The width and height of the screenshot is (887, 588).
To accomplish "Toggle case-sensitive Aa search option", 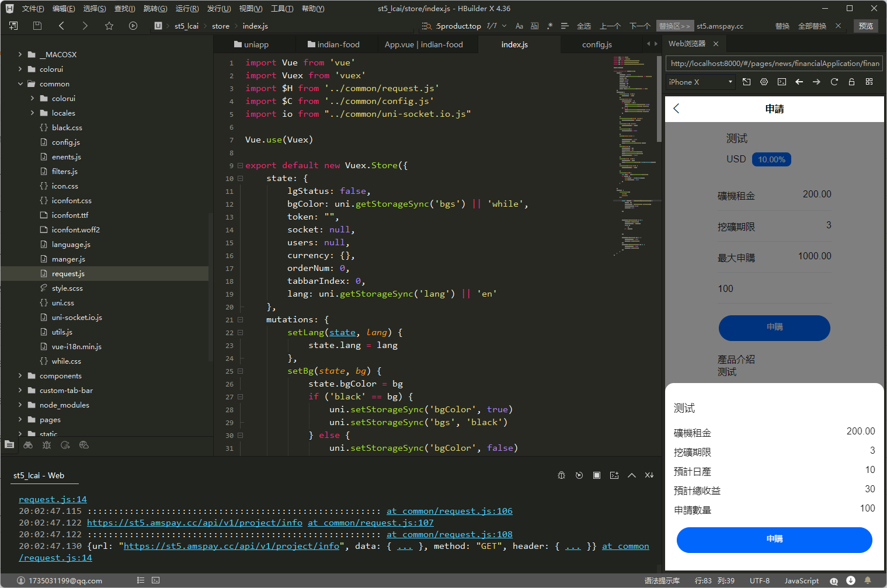I will [519, 26].
